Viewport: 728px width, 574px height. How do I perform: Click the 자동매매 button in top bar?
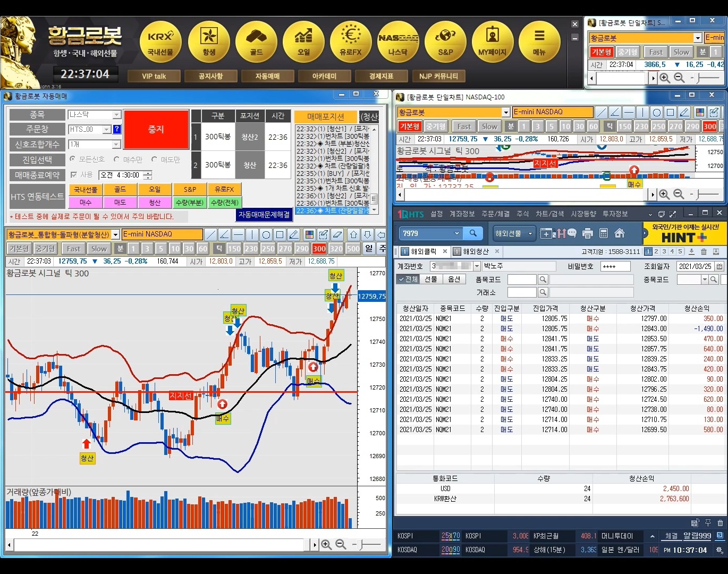pyautogui.click(x=268, y=76)
